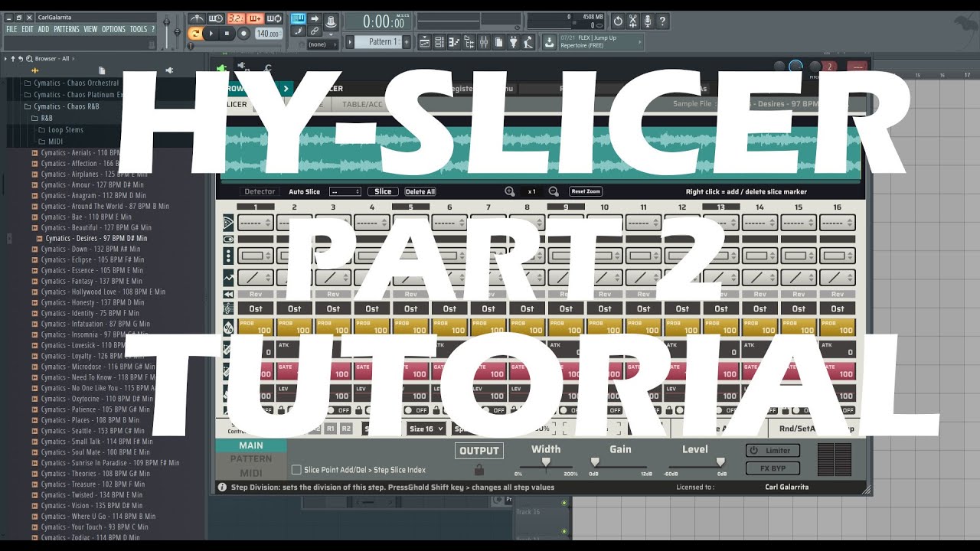Open the Piano Roll view icon
This screenshot has width=980, height=551.
(454, 42)
